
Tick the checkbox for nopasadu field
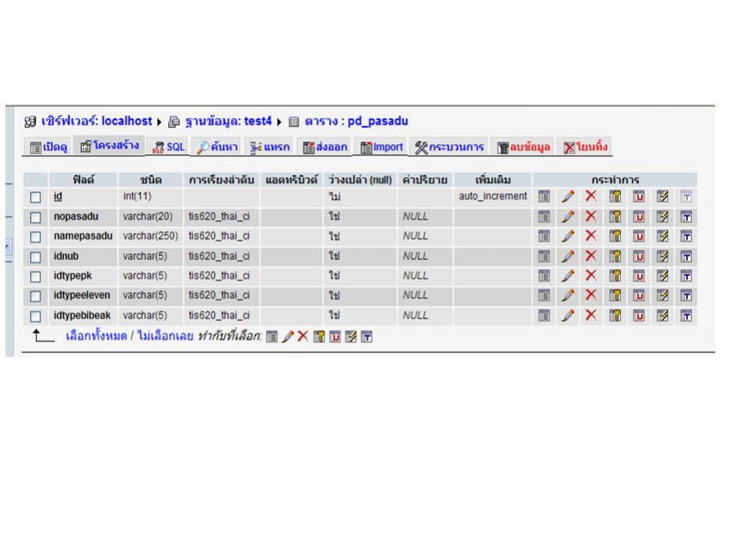35,218
